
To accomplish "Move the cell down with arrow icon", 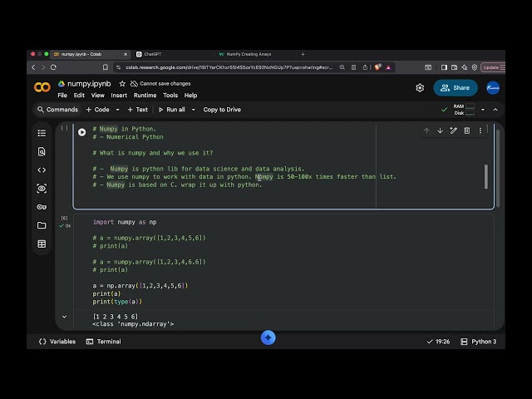I will pos(440,131).
